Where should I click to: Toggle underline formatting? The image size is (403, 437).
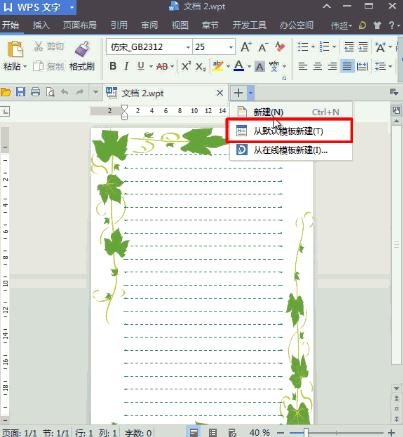click(x=141, y=66)
